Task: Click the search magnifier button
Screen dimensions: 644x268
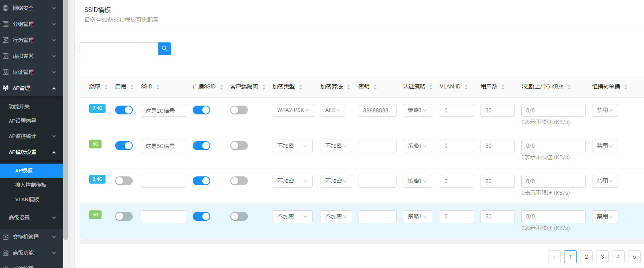Action: (165, 49)
